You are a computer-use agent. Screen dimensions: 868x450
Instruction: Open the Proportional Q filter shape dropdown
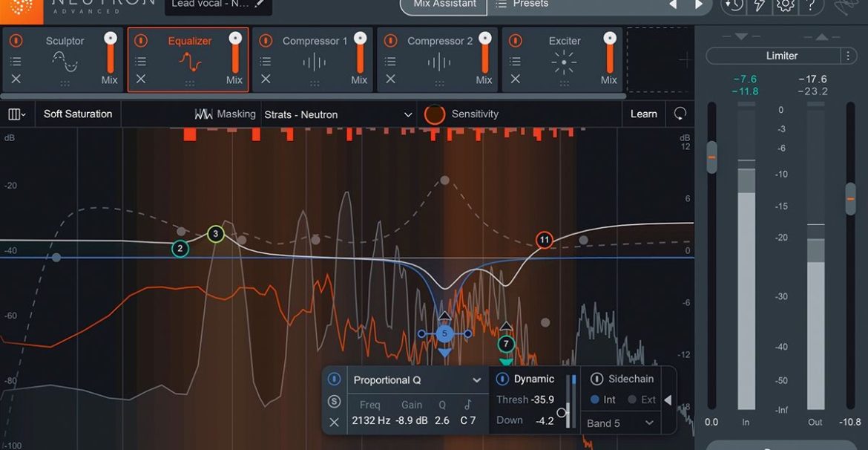tap(418, 380)
